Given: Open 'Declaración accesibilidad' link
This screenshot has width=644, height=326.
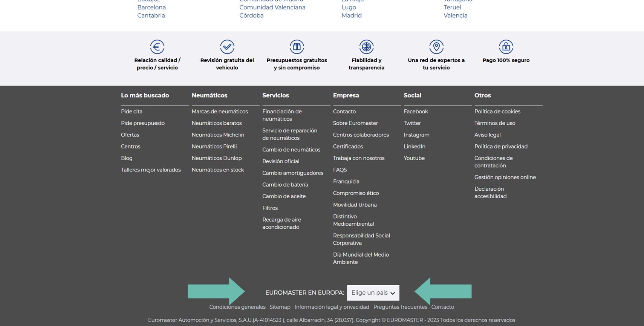Looking at the screenshot, I should 491,193.
